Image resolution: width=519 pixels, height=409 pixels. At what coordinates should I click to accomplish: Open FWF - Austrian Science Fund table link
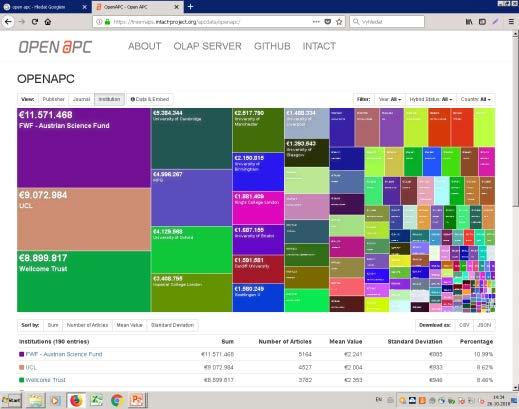click(64, 354)
